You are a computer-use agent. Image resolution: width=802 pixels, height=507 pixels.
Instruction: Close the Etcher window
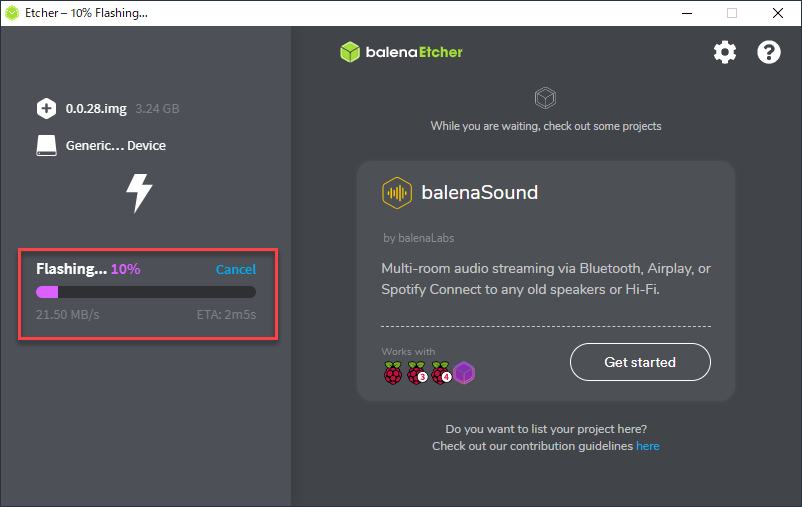point(777,13)
